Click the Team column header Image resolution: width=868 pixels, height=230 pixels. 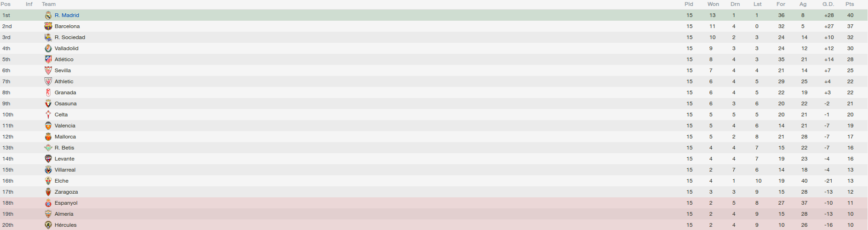[49, 4]
